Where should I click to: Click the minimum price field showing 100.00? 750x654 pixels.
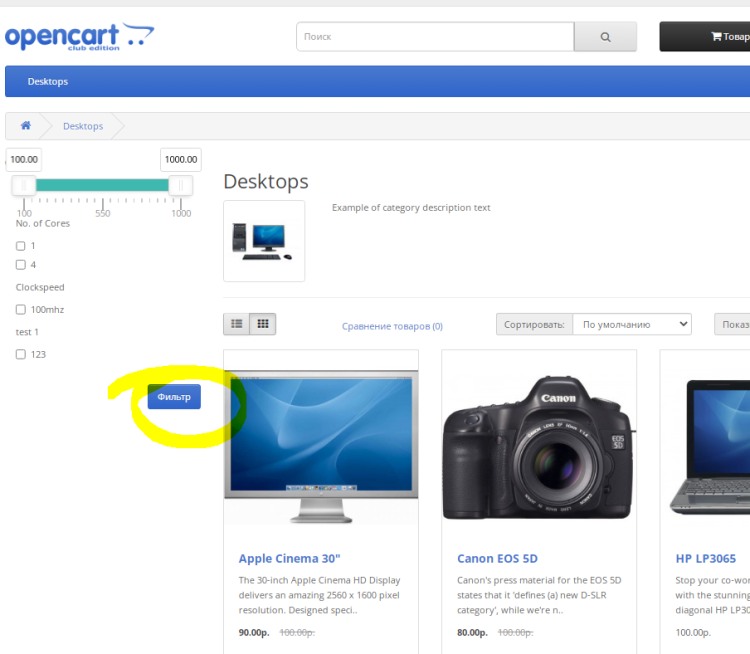pos(24,160)
